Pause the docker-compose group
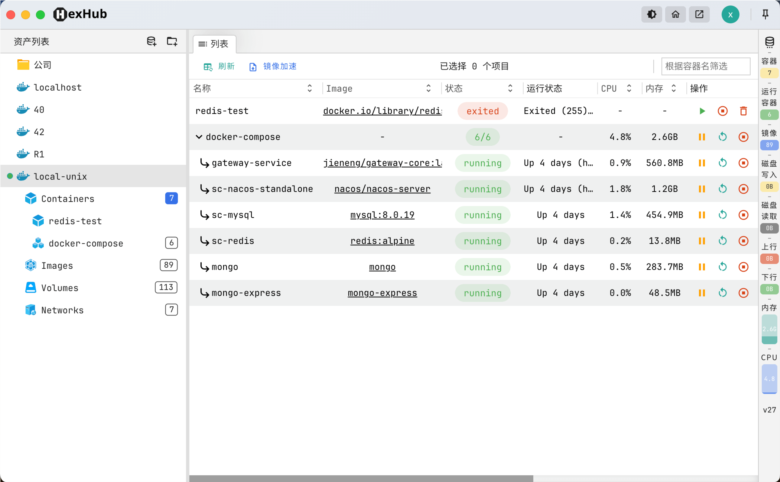780x482 pixels. coord(702,137)
